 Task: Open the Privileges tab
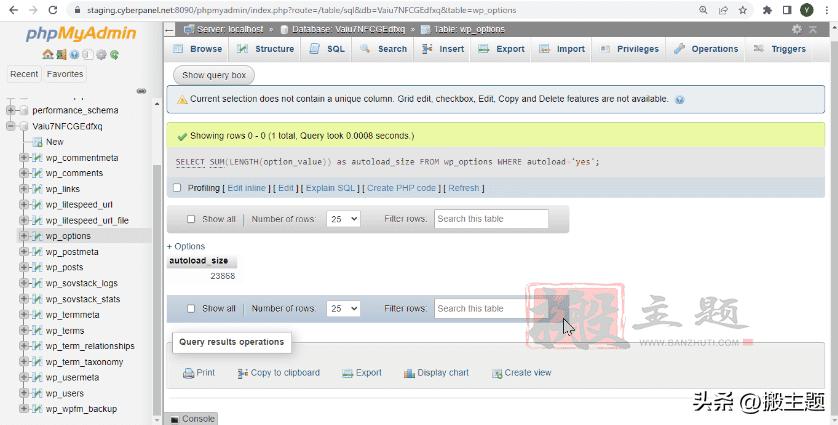pyautogui.click(x=629, y=49)
